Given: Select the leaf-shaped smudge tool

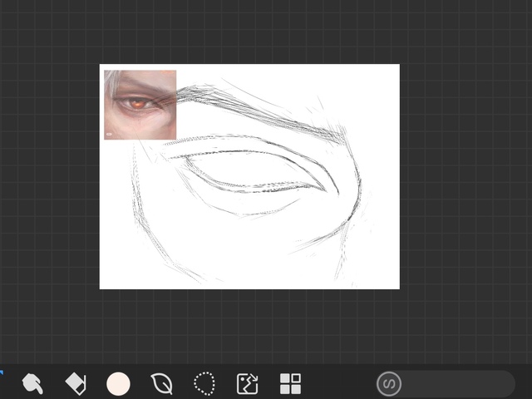Looking at the screenshot, I should coord(161,383).
